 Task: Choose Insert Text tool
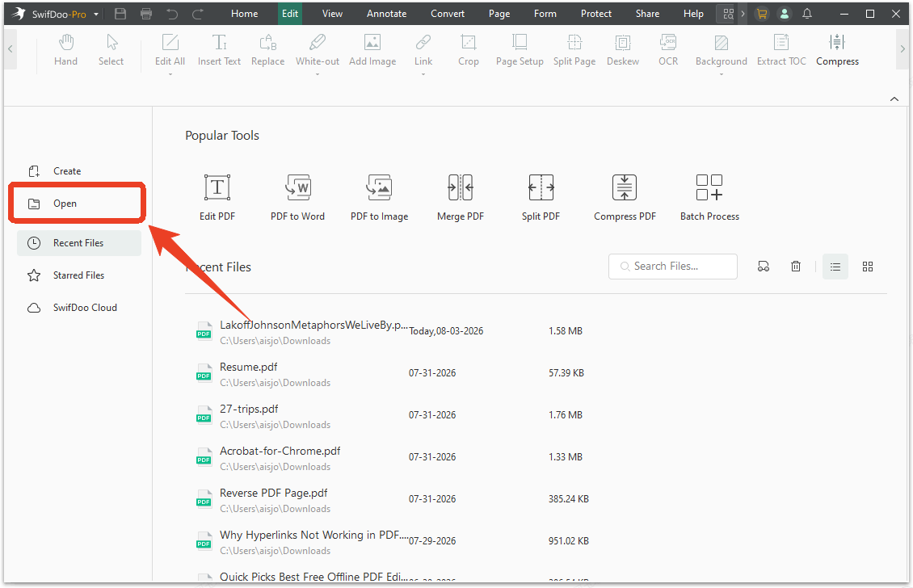coord(219,50)
